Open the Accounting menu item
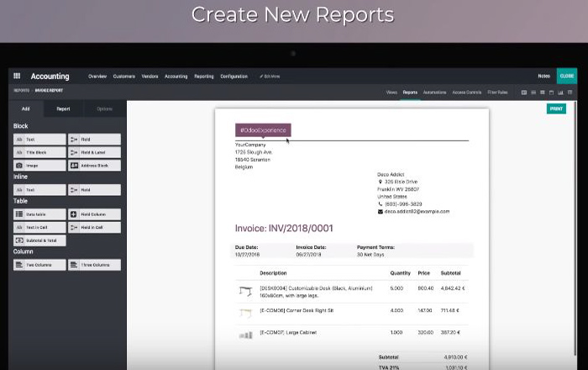Screen dimensions: 588x370 [x=176, y=77]
